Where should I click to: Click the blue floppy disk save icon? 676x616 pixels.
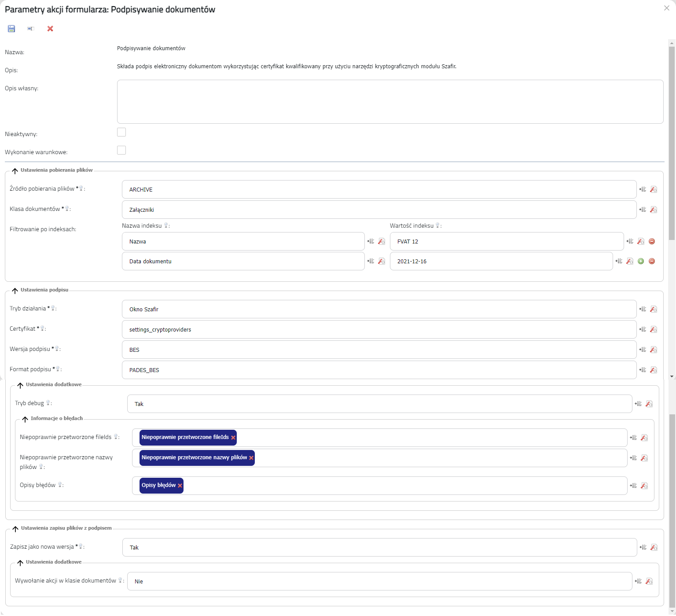coord(11,29)
